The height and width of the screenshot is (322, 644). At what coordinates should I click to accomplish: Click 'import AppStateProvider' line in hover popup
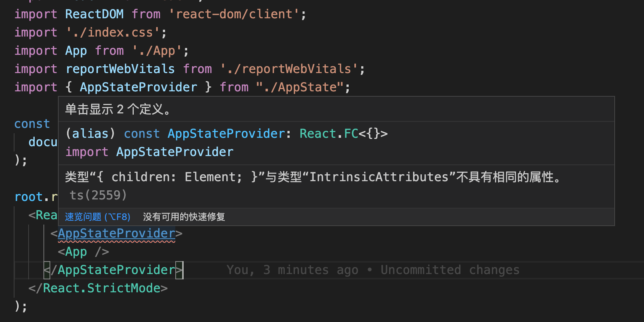pyautogui.click(x=149, y=152)
